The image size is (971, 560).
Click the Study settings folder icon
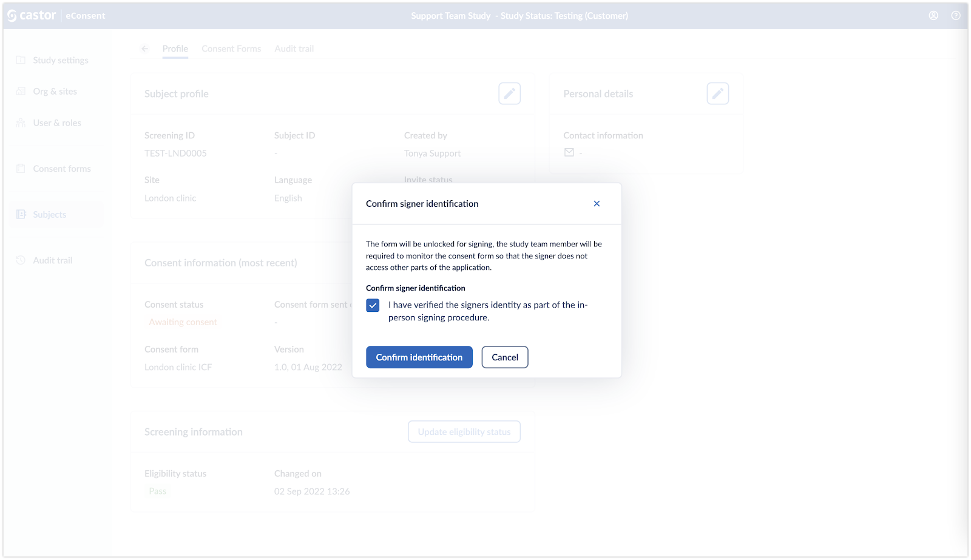(x=21, y=60)
